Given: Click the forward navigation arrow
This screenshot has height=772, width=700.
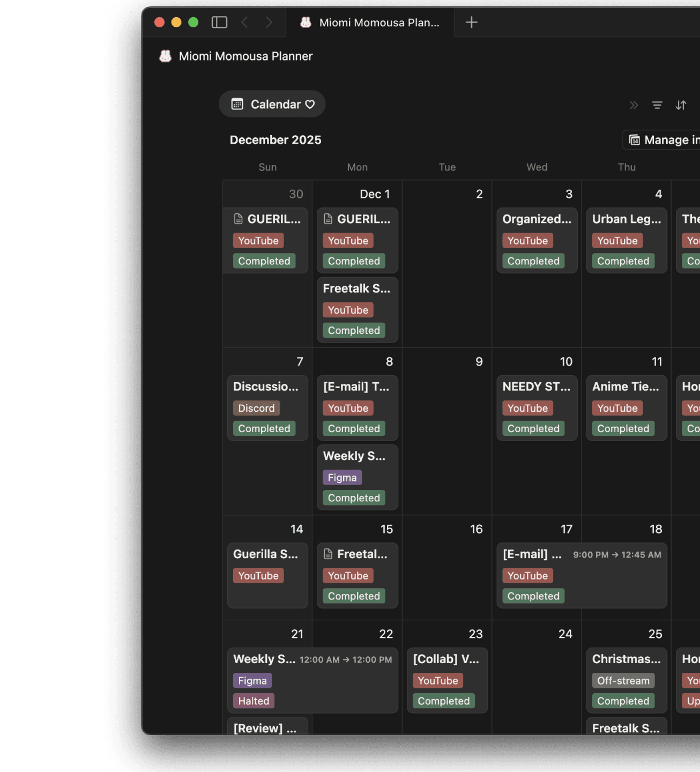Looking at the screenshot, I should 269,23.
